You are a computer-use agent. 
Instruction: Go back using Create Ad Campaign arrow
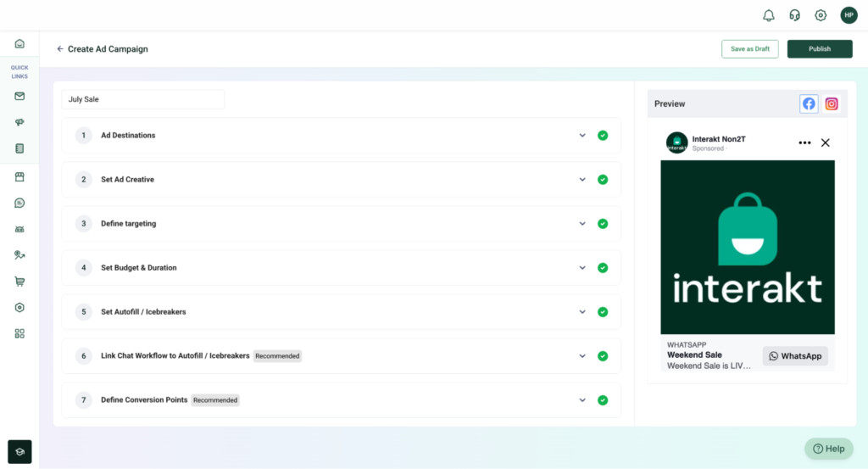(60, 48)
